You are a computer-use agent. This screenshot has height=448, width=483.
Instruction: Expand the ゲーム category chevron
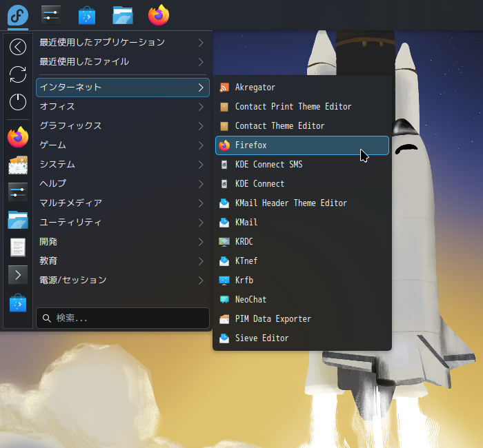point(201,145)
